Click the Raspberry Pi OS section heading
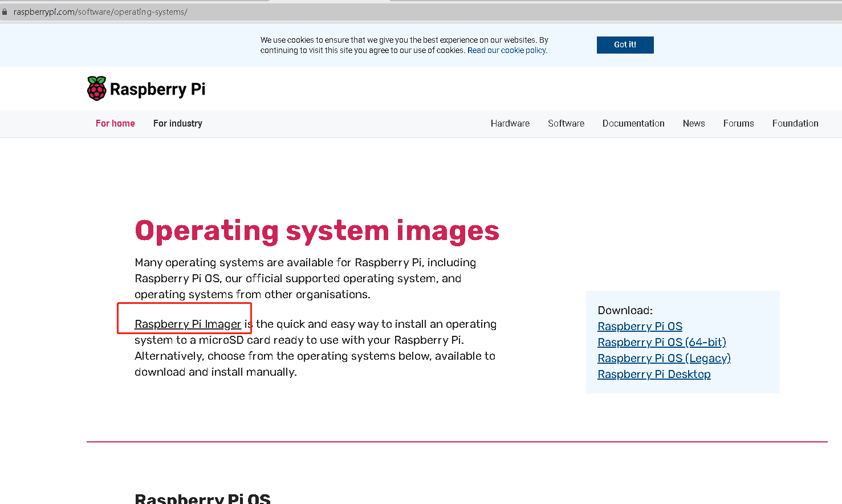Screen dimensions: 842x504 [202, 498]
